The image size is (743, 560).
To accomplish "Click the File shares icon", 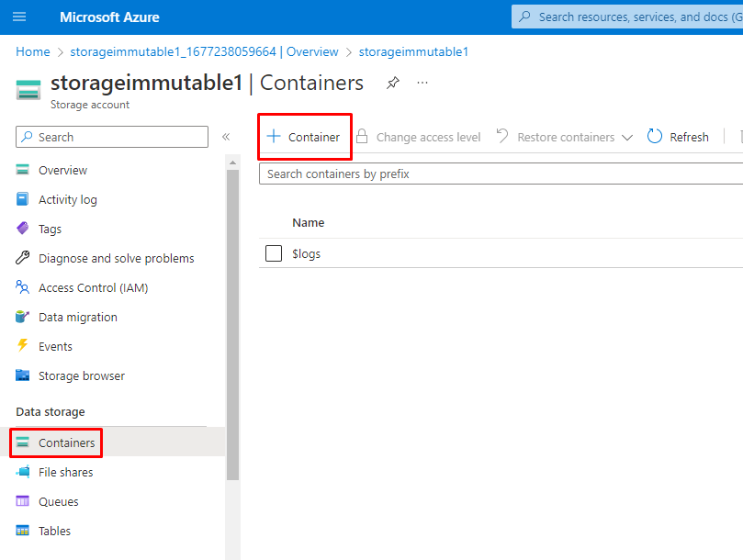I will pyautogui.click(x=22, y=471).
